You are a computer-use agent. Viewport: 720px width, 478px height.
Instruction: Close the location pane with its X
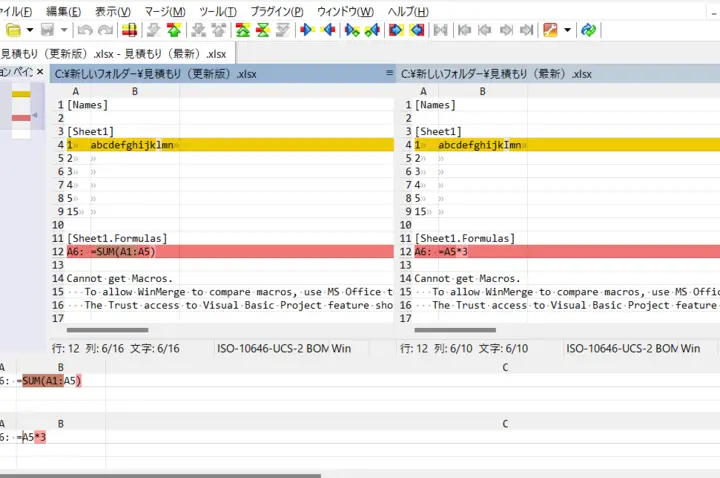[40, 73]
